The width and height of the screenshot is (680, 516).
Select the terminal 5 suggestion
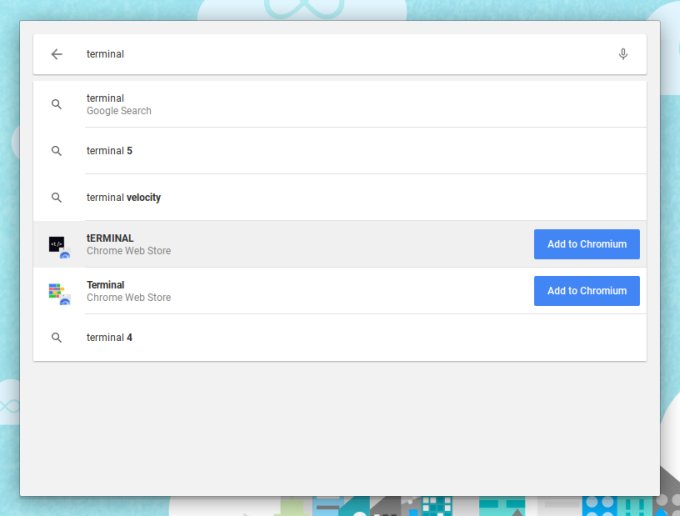point(340,151)
